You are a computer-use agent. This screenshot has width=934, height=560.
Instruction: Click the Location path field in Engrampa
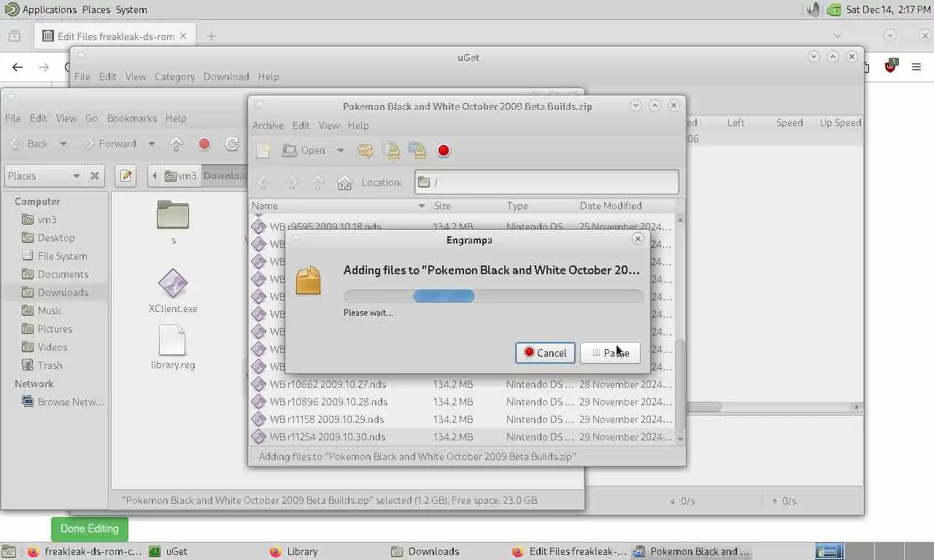[x=547, y=182]
